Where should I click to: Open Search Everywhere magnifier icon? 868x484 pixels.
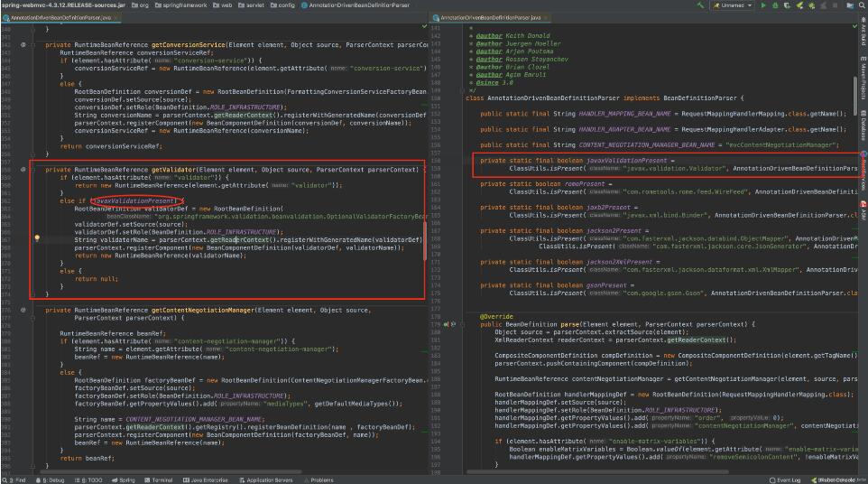pyautogui.click(x=862, y=5)
